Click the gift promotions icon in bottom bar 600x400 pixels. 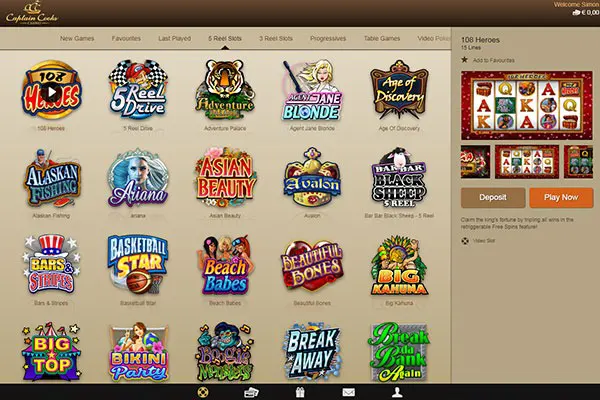299,392
